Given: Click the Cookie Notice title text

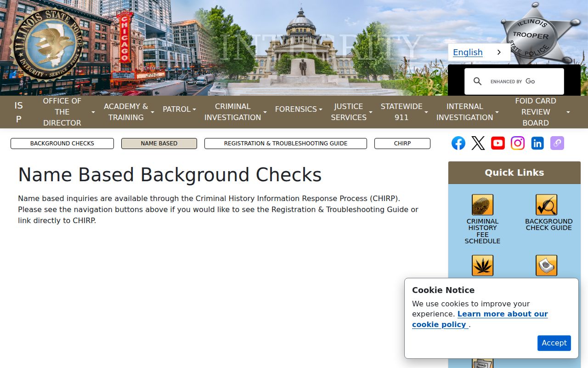Looking at the screenshot, I should [x=443, y=290].
